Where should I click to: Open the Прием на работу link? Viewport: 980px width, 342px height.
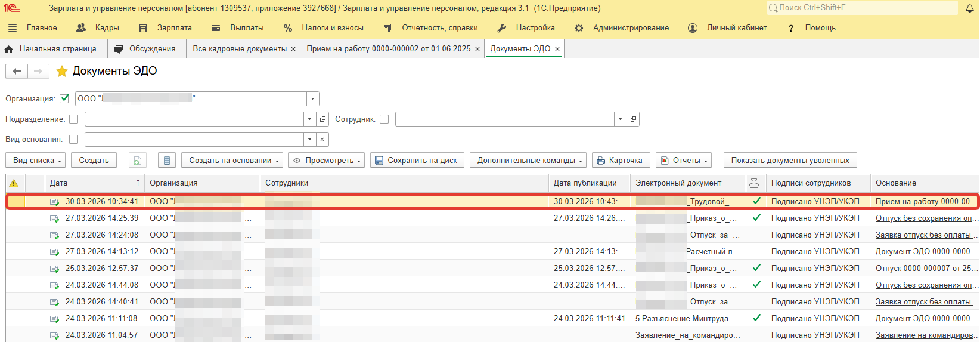coord(923,202)
